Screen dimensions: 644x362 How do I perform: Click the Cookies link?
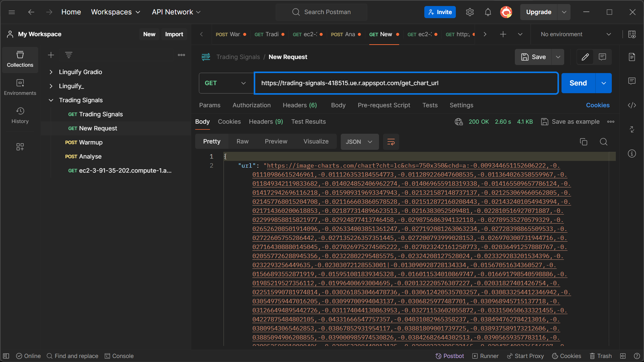coord(598,105)
